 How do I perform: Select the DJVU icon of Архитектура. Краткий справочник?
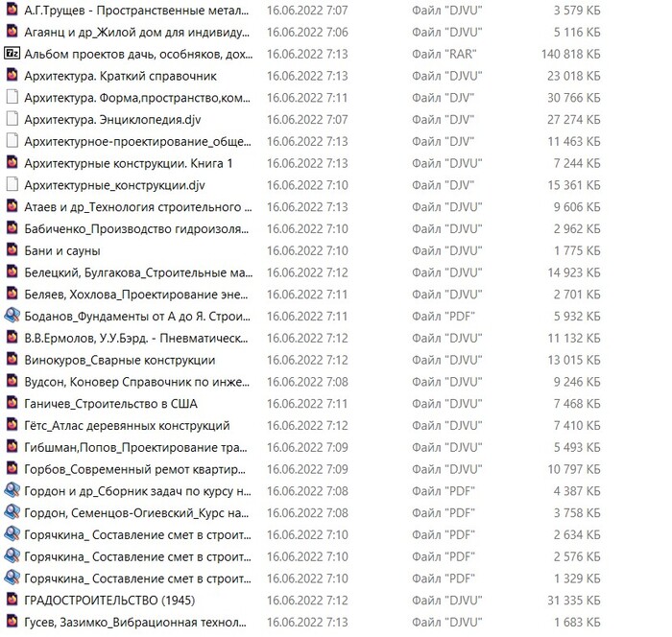tap(12, 75)
